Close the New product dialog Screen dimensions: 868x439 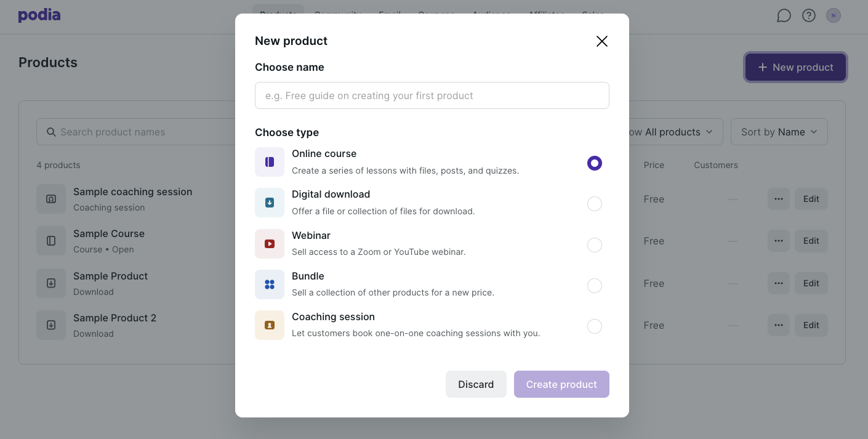[602, 41]
